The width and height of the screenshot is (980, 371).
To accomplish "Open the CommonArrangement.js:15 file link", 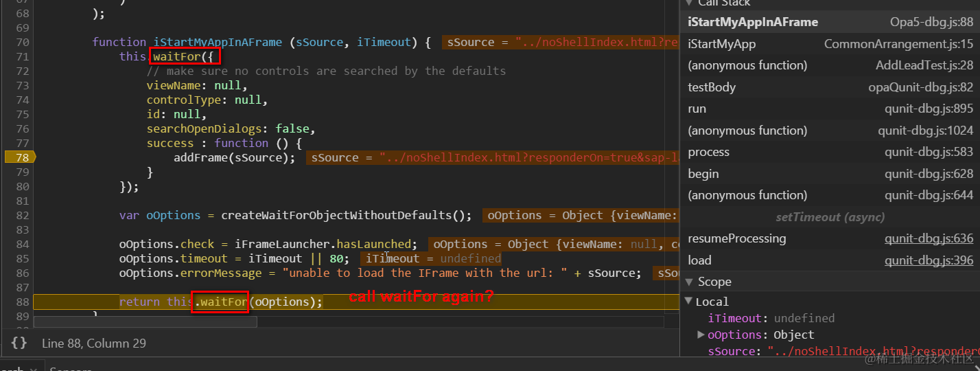I will coord(898,44).
